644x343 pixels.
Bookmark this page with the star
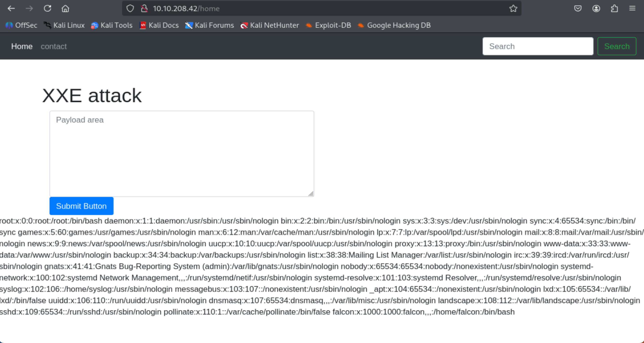[x=513, y=9]
